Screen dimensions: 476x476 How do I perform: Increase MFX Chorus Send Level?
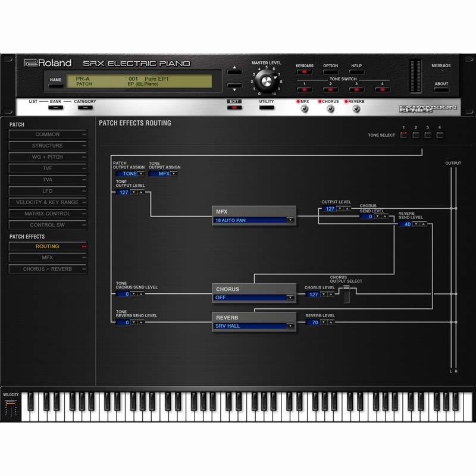(x=384, y=216)
